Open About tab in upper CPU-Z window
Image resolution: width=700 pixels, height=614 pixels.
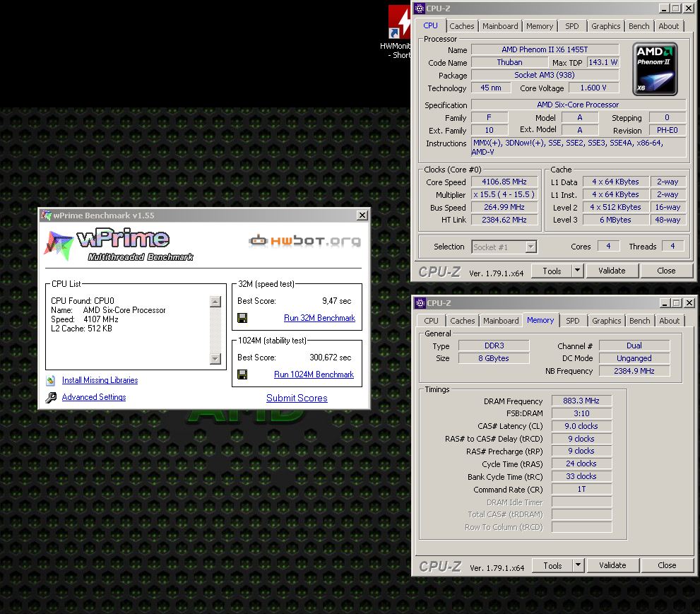pos(668,26)
